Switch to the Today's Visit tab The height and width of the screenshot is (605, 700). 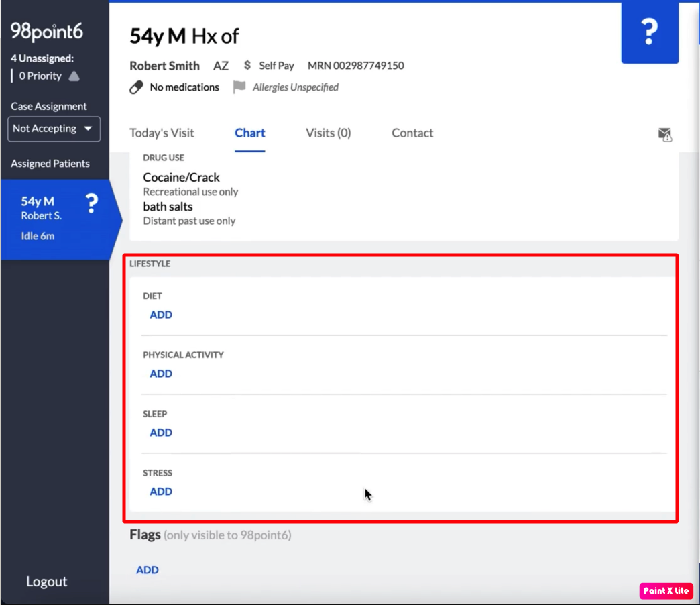pyautogui.click(x=162, y=133)
